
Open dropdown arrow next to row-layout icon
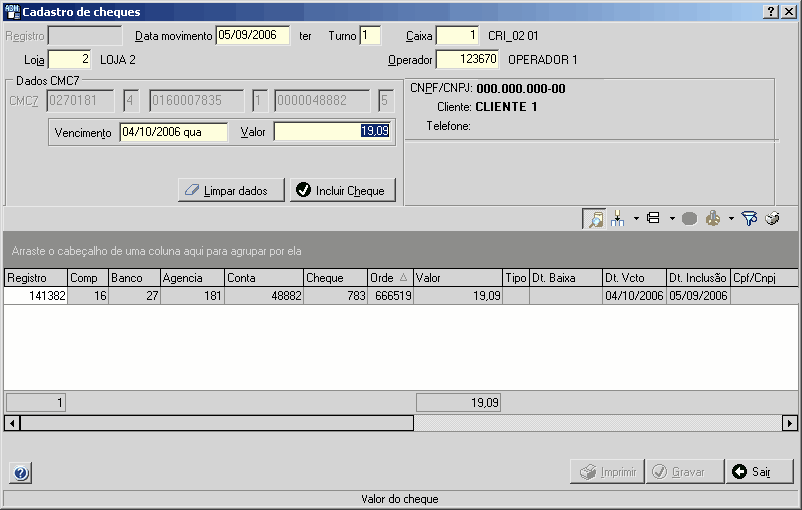click(672, 219)
